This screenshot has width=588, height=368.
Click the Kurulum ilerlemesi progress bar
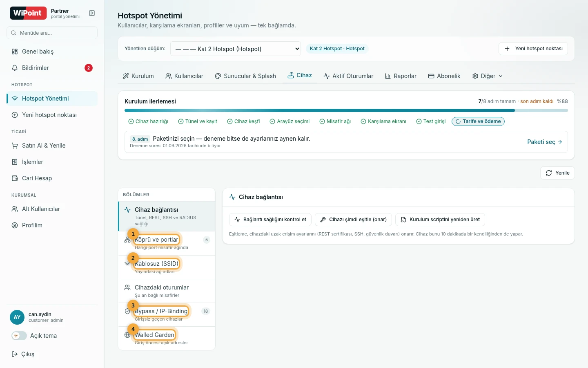tap(346, 110)
